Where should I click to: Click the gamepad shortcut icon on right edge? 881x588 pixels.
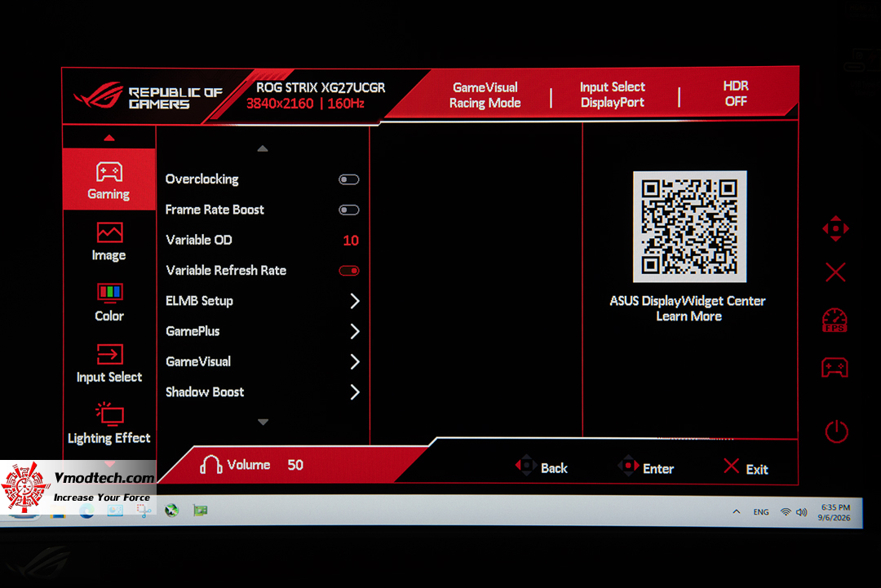tap(835, 368)
